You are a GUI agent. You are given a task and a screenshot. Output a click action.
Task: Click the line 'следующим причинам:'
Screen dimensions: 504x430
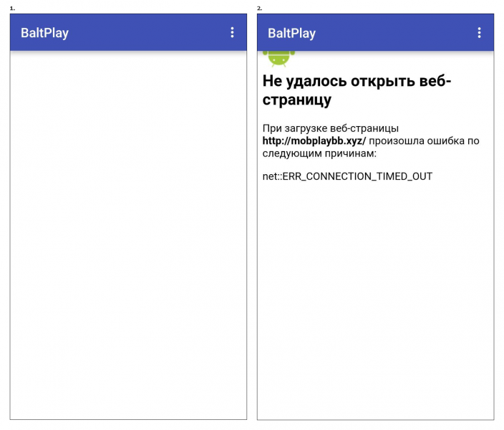click(319, 153)
